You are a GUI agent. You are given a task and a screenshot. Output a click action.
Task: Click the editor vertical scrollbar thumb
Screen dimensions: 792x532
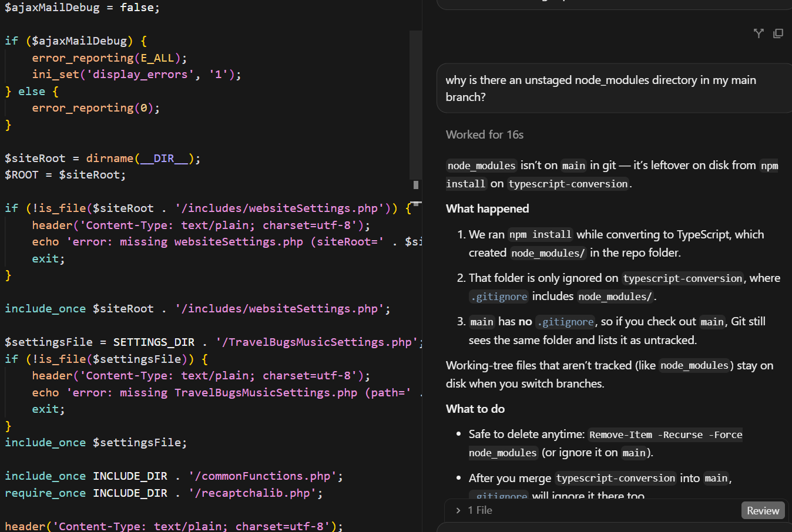[416, 105]
